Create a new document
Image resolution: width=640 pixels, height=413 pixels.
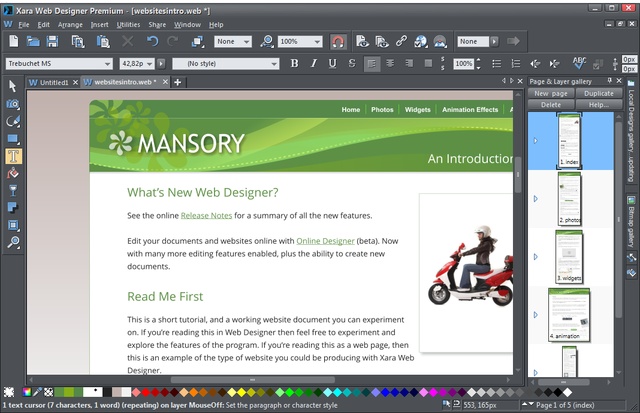pyautogui.click(x=13, y=41)
